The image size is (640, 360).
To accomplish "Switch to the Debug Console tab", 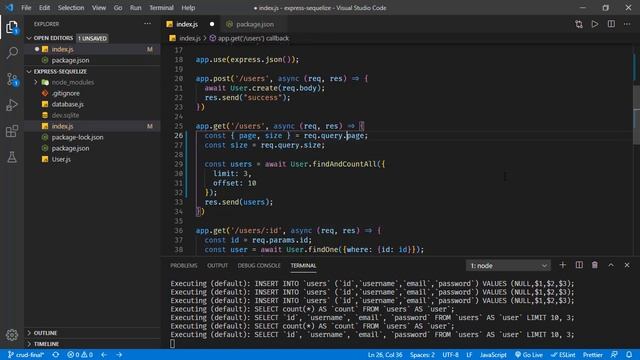I will point(259,265).
